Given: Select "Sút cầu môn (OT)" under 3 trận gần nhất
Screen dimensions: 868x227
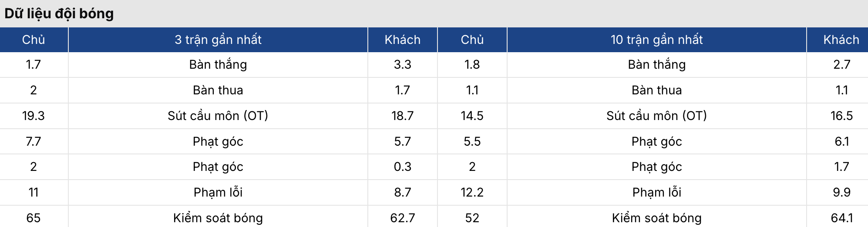Looking at the screenshot, I should (x=218, y=116).
